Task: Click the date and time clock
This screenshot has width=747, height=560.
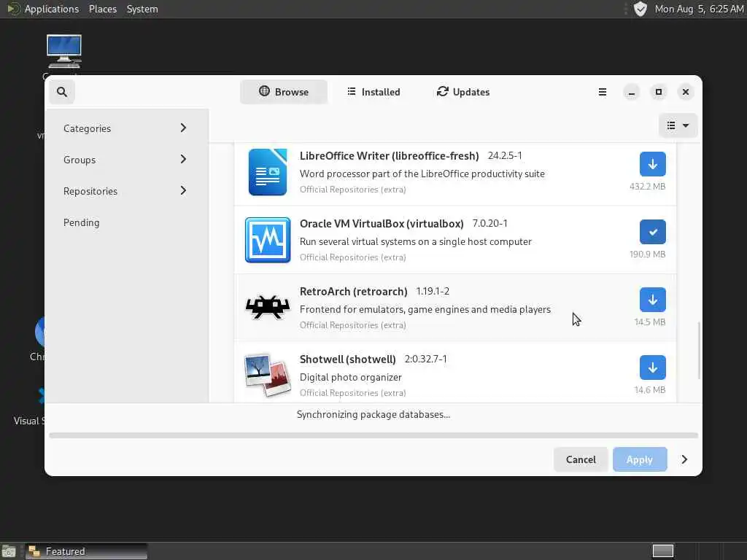Action: tap(700, 9)
